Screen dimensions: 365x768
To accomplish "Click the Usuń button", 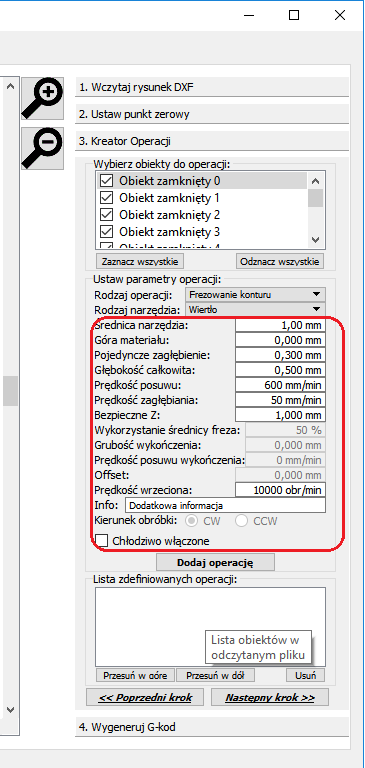I will (305, 675).
